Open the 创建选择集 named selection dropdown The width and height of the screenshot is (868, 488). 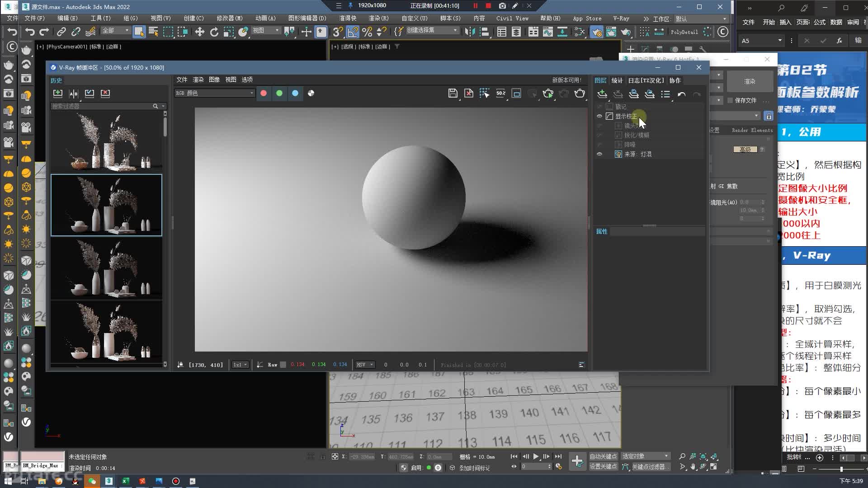pyautogui.click(x=432, y=30)
